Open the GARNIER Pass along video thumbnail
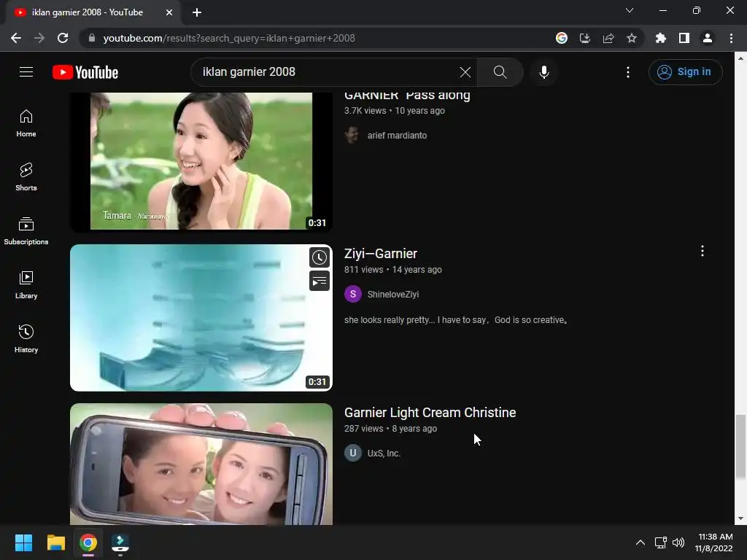The width and height of the screenshot is (747, 560). tap(201, 161)
